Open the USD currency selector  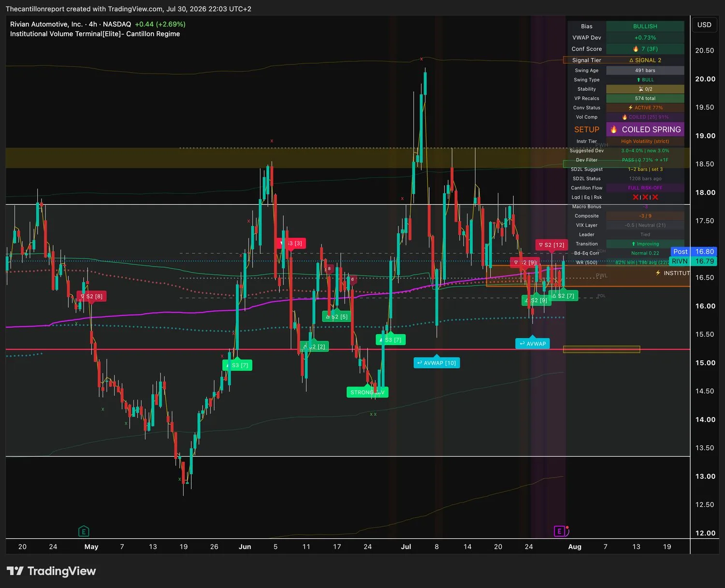704,25
